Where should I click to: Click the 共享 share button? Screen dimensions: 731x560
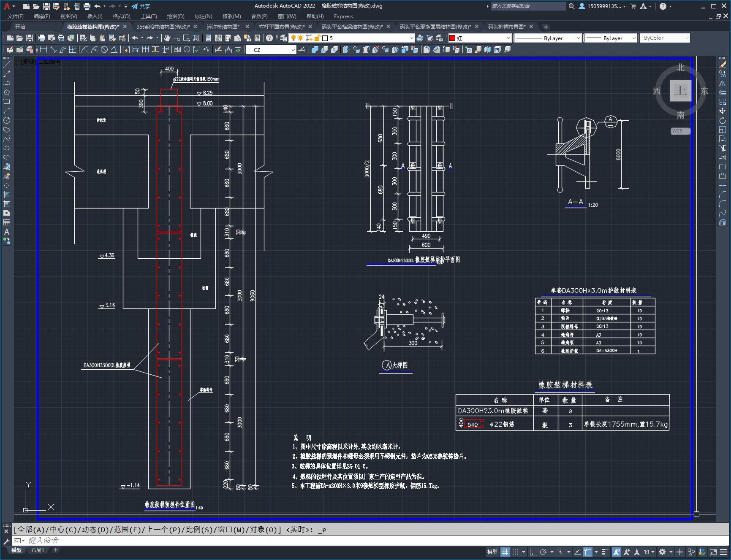141,6
